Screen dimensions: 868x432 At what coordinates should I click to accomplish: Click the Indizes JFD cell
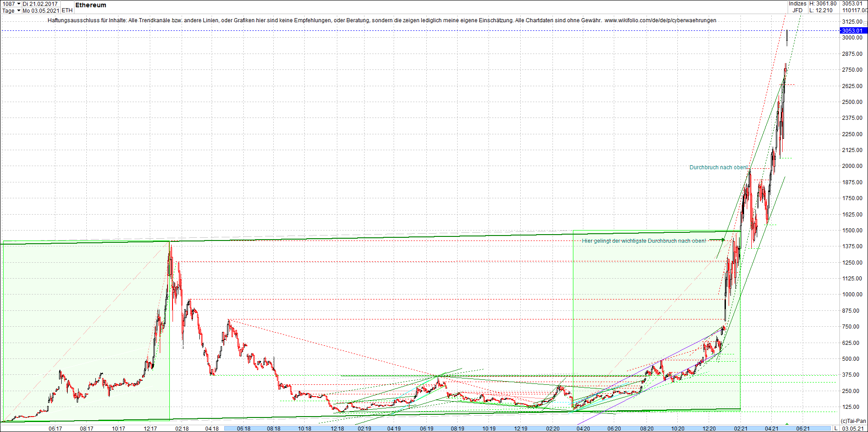click(798, 7)
